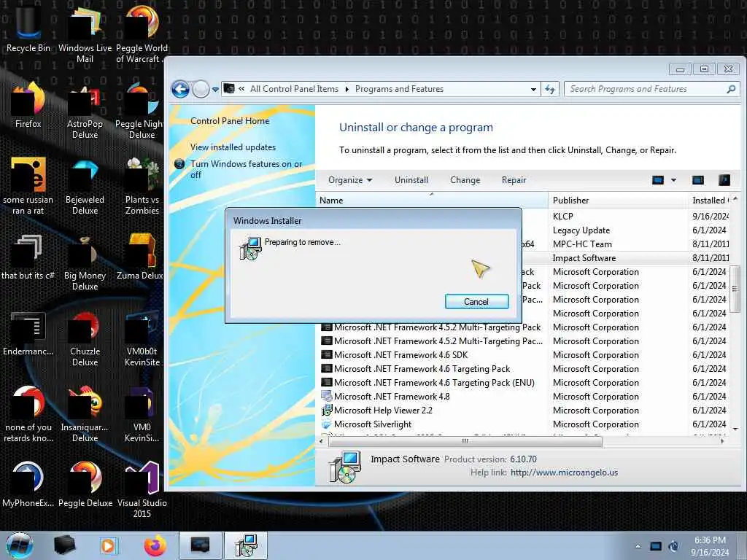747x560 pixels.
Task: Toggle the preview pane icon
Action: tap(698, 180)
